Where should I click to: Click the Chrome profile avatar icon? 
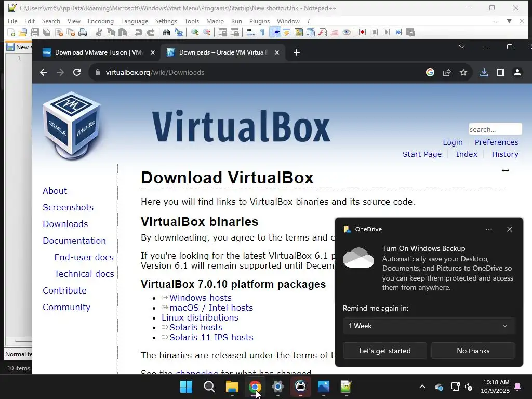click(x=517, y=72)
